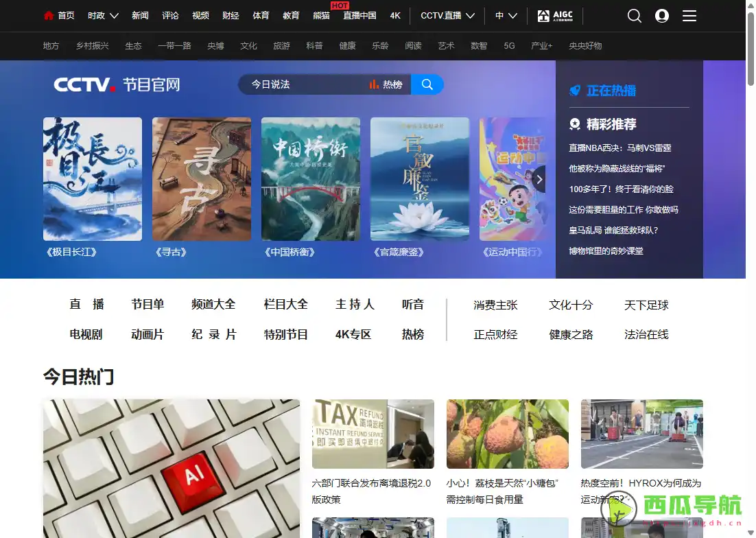Select 一带一路 in secondary nav
Screen dimensions: 756x538
[x=174, y=46]
